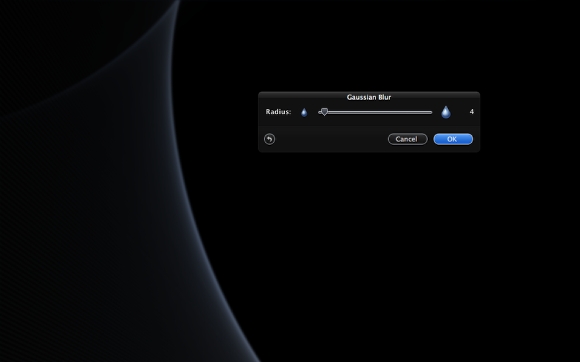
Task: Cancel the Gaussian Blur dialog
Action: [407, 139]
